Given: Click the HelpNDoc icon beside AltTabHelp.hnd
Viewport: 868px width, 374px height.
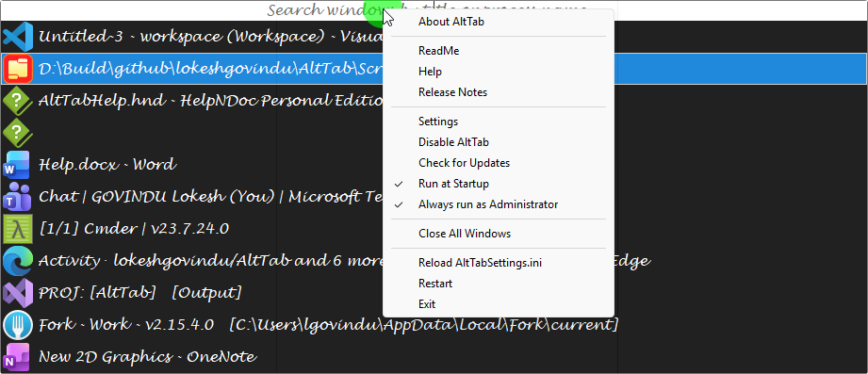Looking at the screenshot, I should 18,101.
